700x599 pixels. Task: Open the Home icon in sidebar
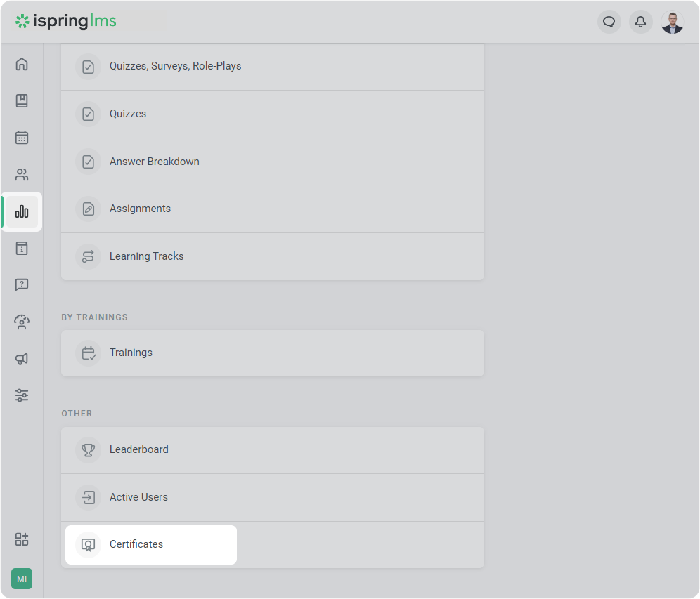click(x=22, y=64)
